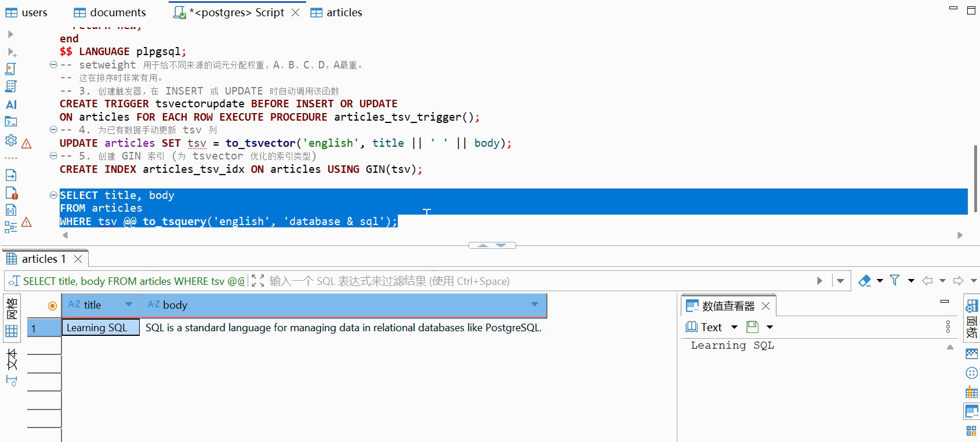The width and height of the screenshot is (980, 442).
Task: Click the Execute script icon in the left toolbar
Action: [x=10, y=69]
